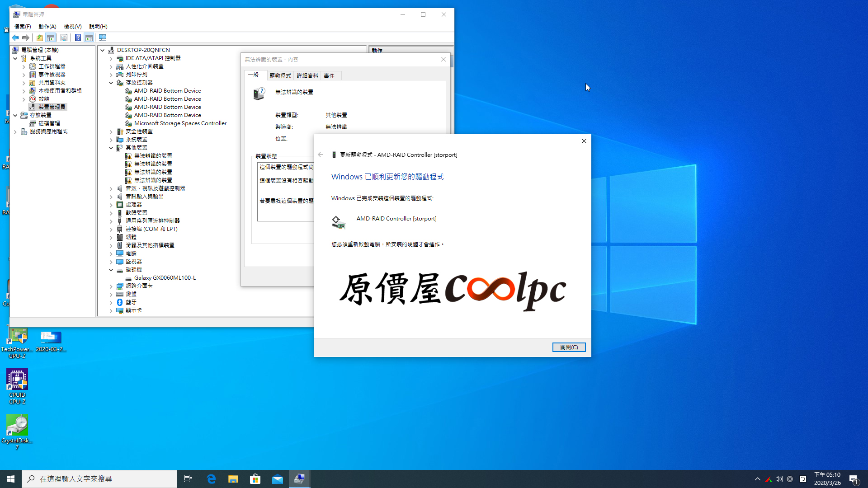This screenshot has height=488, width=868.
Task: Click the Properties toolbar icon
Action: click(x=64, y=38)
